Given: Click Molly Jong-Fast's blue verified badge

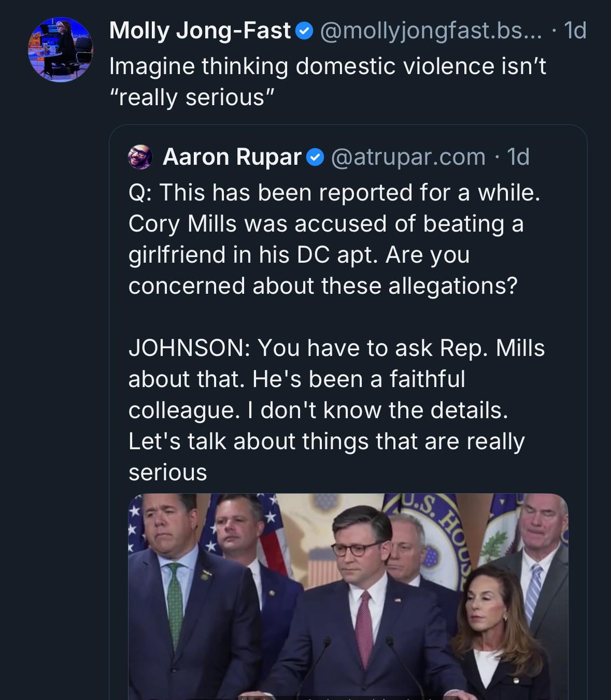Looking at the screenshot, I should (x=304, y=32).
